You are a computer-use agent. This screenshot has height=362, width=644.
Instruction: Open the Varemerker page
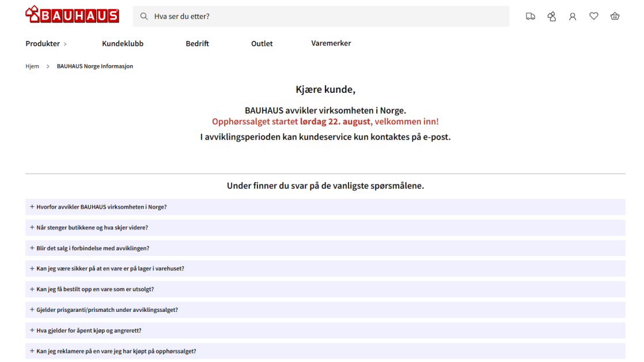(x=331, y=43)
